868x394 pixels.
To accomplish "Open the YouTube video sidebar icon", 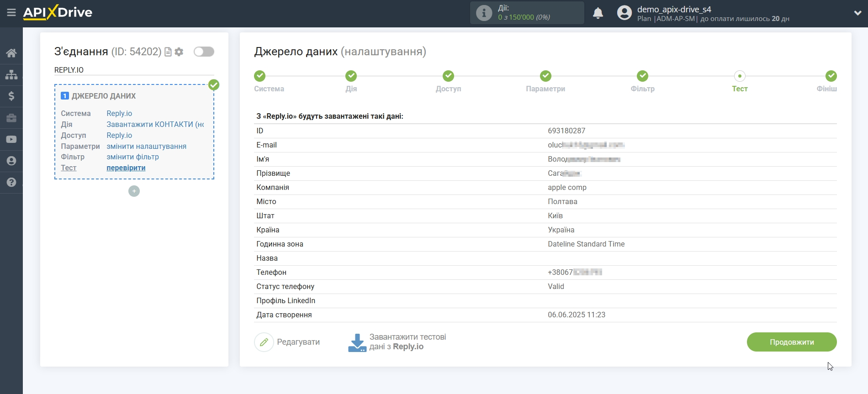I will coord(11,139).
